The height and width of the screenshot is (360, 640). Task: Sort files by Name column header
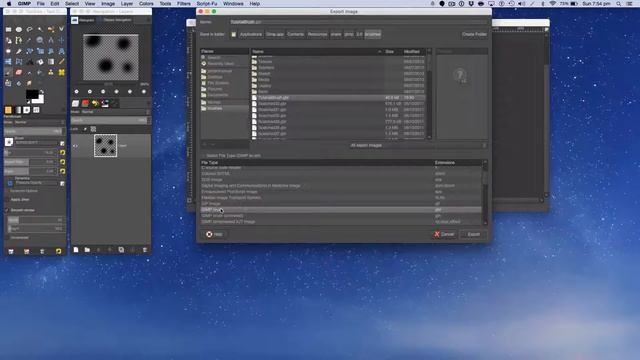[316, 51]
